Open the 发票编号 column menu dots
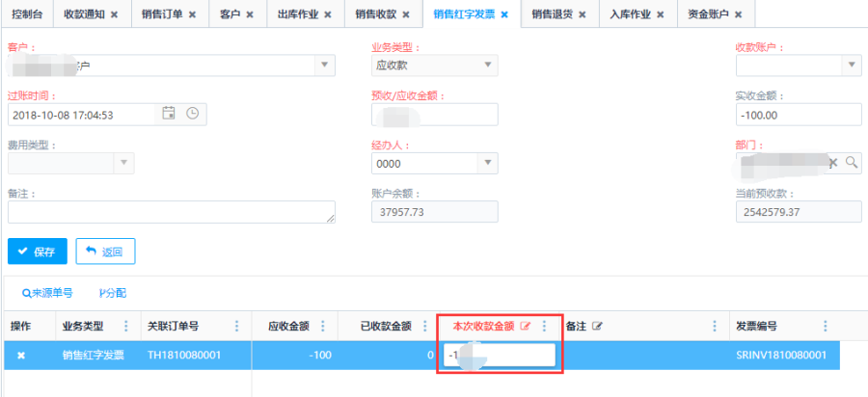This screenshot has height=397, width=868. 825,327
